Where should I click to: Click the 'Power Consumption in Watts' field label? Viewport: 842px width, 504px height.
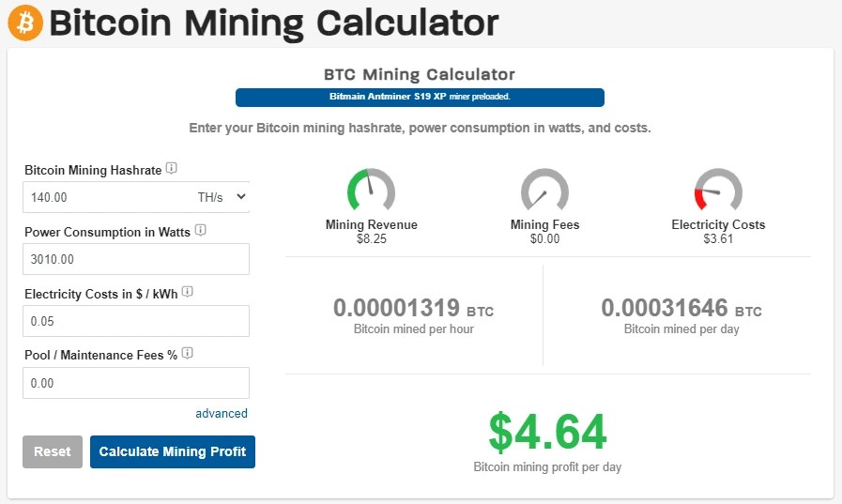point(107,232)
